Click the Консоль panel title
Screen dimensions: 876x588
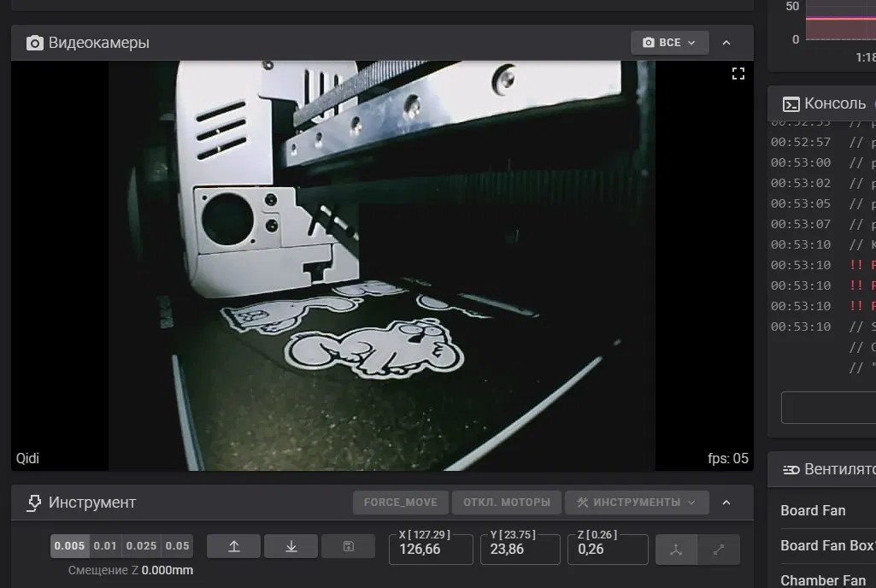[835, 103]
